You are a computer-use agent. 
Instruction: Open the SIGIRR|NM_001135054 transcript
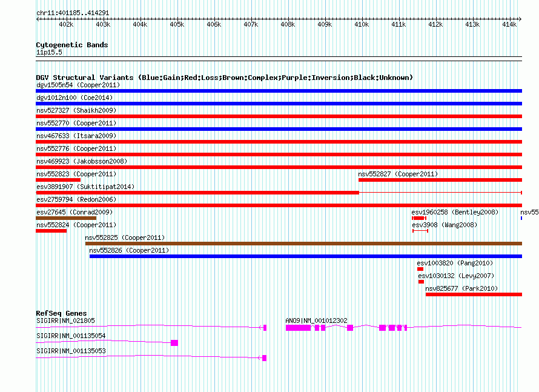coord(71,336)
